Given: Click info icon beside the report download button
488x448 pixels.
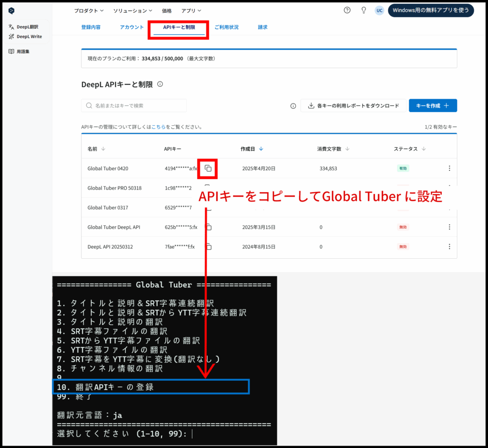Looking at the screenshot, I should [293, 106].
